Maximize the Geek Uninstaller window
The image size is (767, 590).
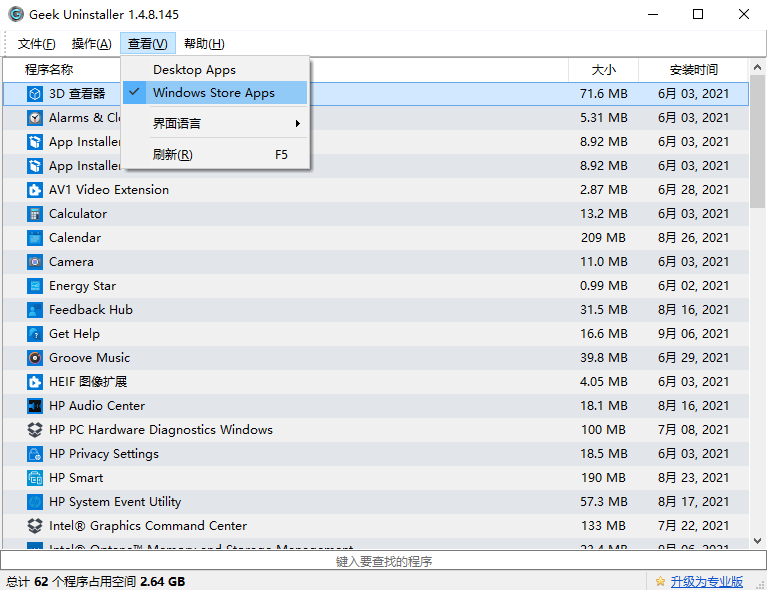pyautogui.click(x=698, y=14)
